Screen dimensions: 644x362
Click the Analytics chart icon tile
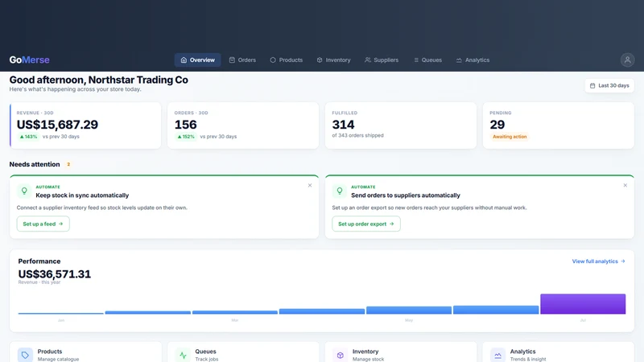[497, 355]
